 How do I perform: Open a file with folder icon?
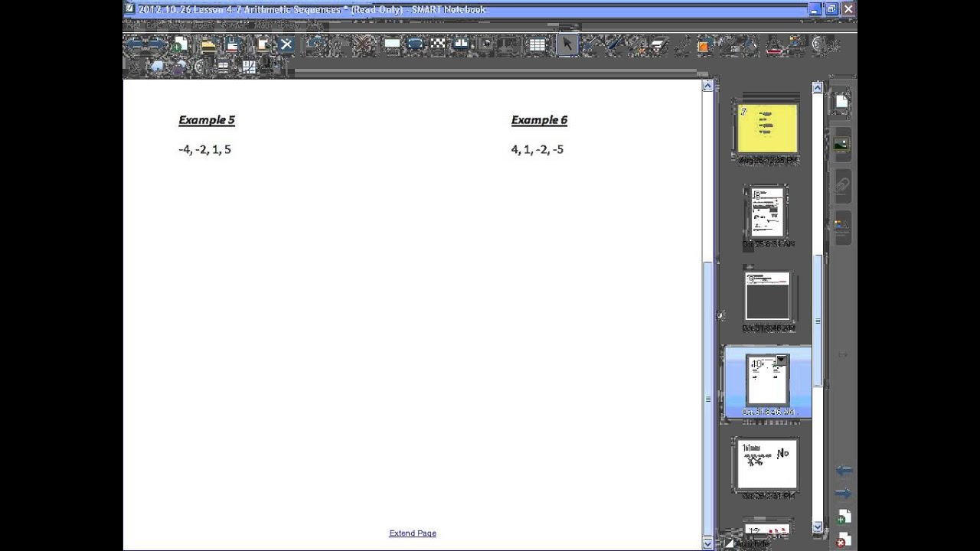point(208,44)
